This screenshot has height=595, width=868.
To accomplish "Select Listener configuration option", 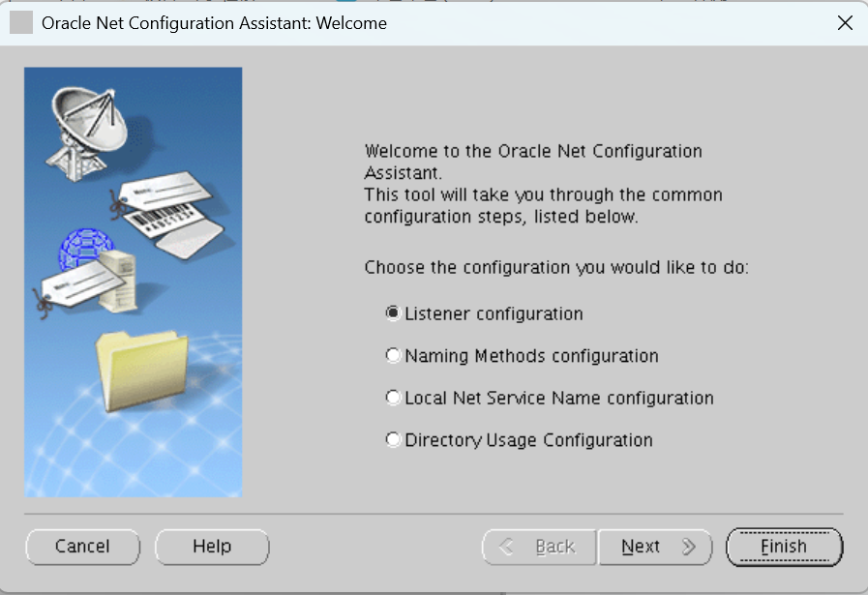I will (393, 312).
